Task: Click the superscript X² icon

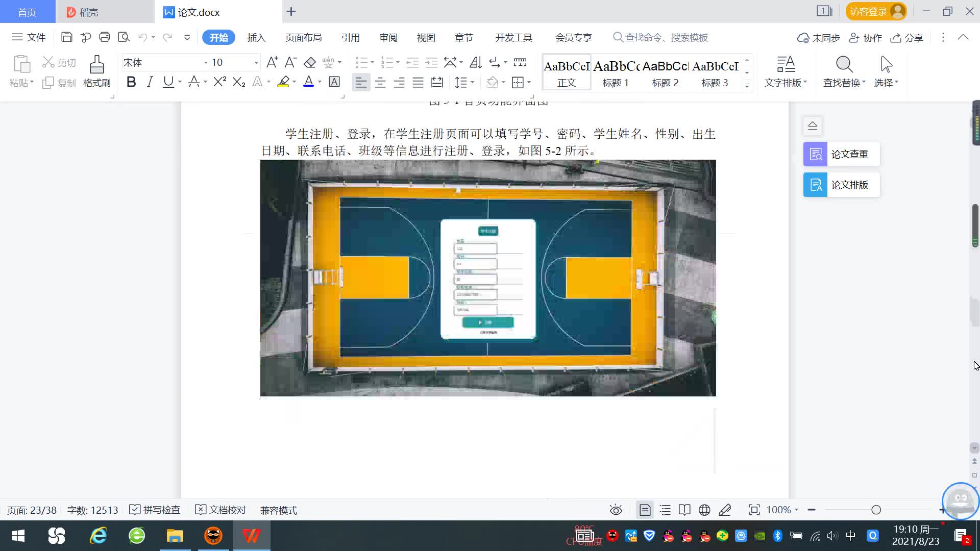Action: [219, 82]
